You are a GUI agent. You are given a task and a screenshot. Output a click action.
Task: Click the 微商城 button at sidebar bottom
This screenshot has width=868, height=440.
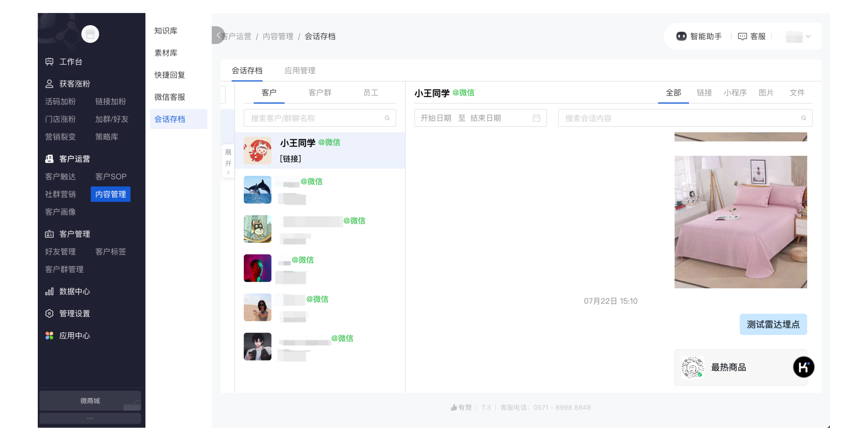pos(90,401)
